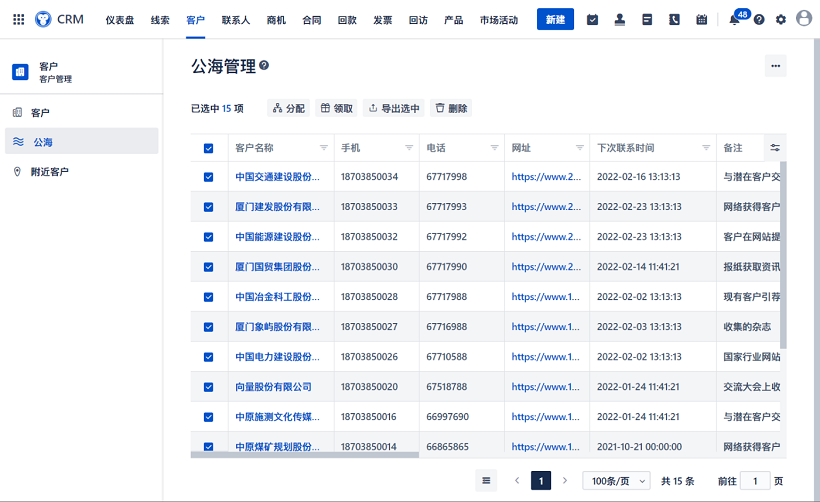Screen dimensions: 820x502
Task: Open the document card icon in top bar
Action: [647, 20]
